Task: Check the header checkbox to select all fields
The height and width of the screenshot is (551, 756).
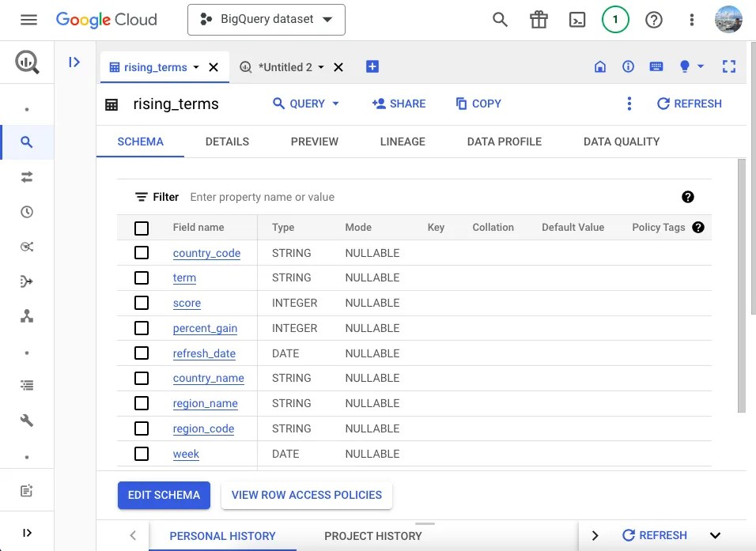Action: (142, 227)
